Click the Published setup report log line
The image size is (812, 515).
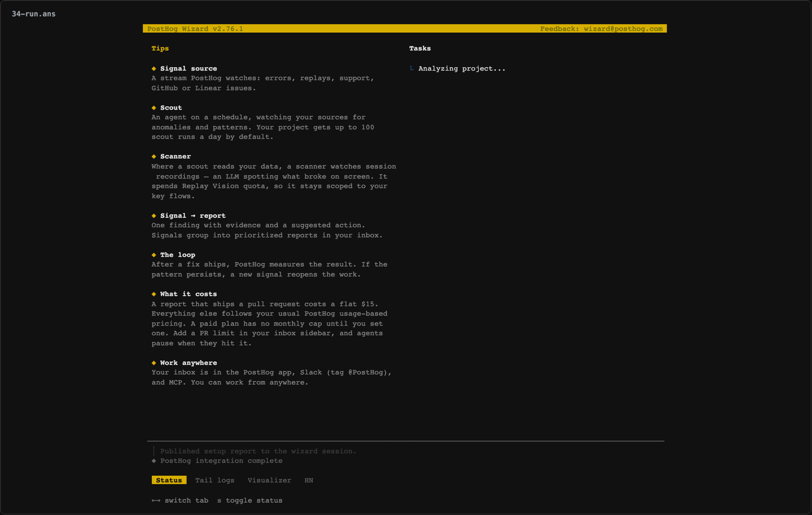tap(258, 451)
